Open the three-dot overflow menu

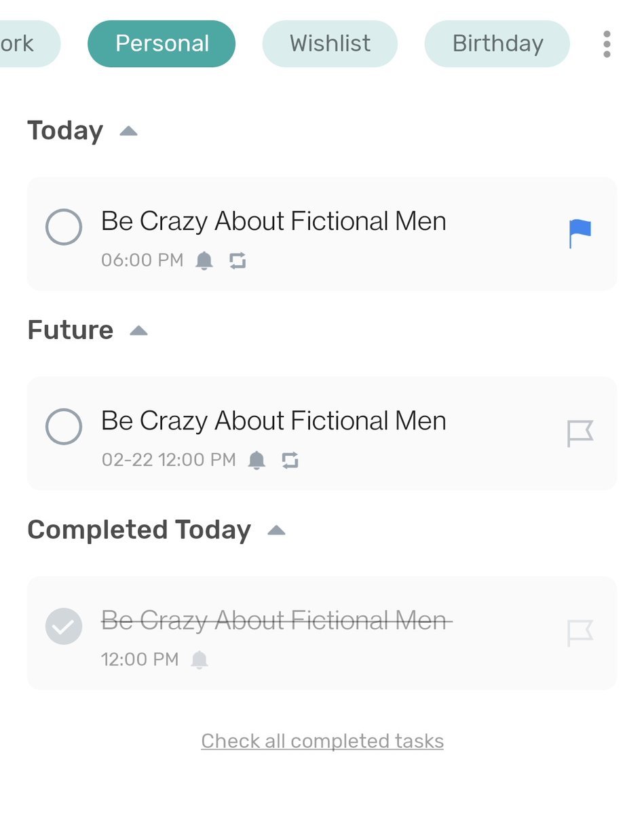(x=607, y=44)
